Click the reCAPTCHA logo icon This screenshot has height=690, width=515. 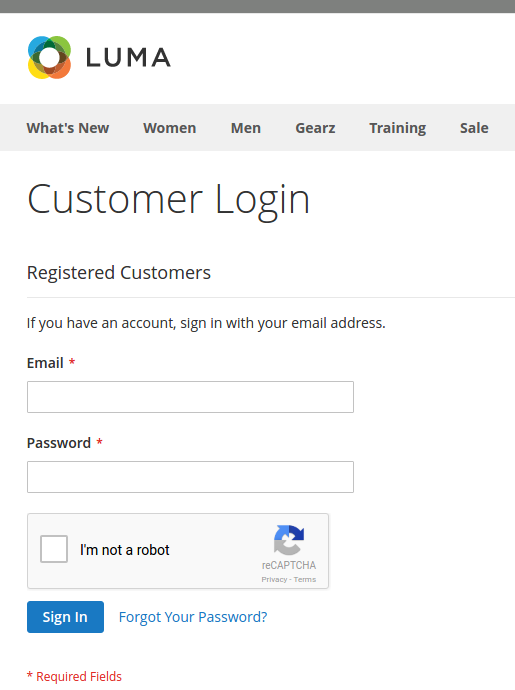[x=289, y=540]
